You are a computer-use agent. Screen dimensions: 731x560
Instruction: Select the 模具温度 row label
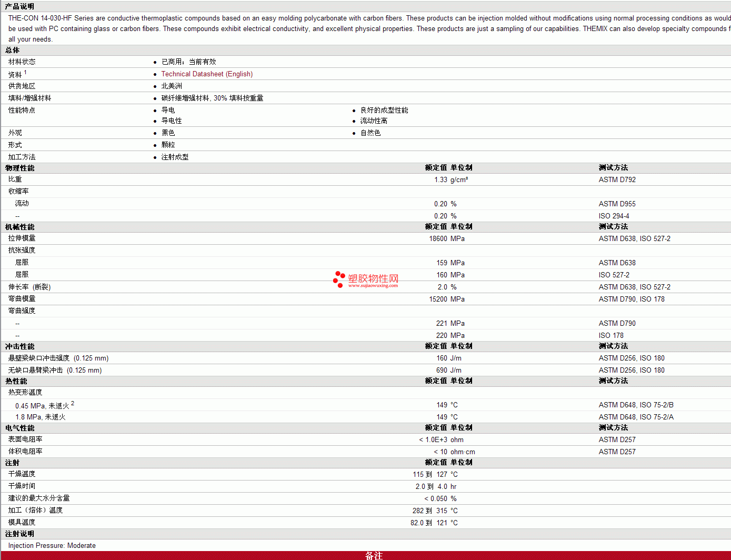tap(22, 523)
